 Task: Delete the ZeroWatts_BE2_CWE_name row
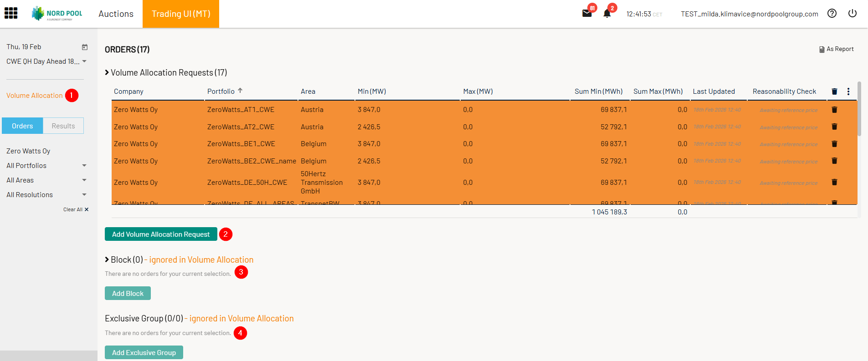(x=834, y=161)
